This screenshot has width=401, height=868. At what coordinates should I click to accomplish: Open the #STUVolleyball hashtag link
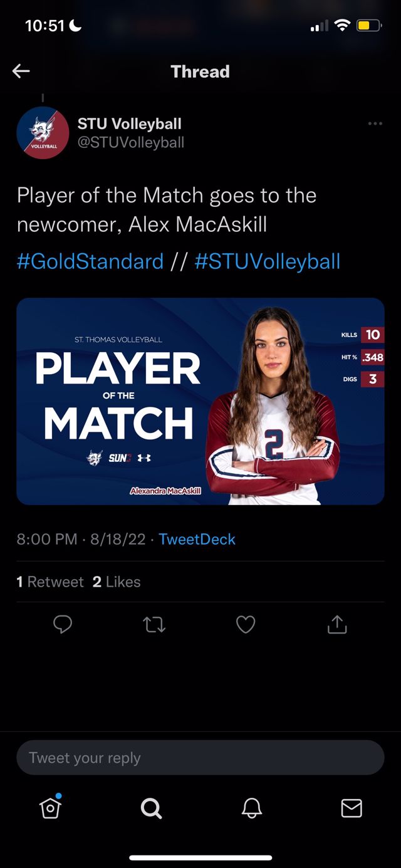(x=268, y=261)
